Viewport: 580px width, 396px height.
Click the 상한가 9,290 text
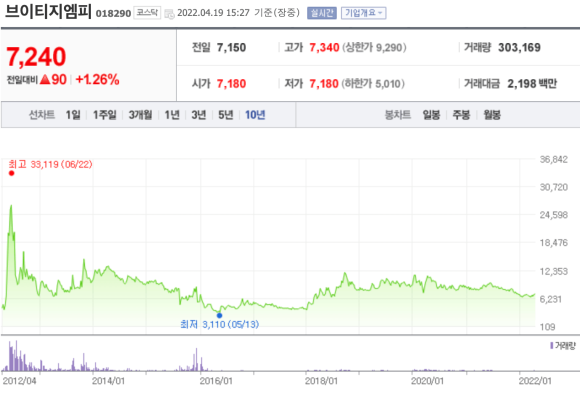[374, 48]
